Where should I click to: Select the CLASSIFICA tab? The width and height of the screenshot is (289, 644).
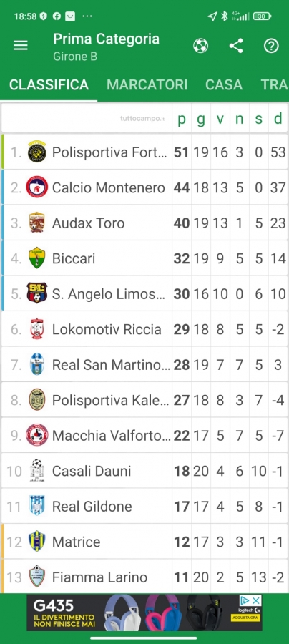coord(49,84)
